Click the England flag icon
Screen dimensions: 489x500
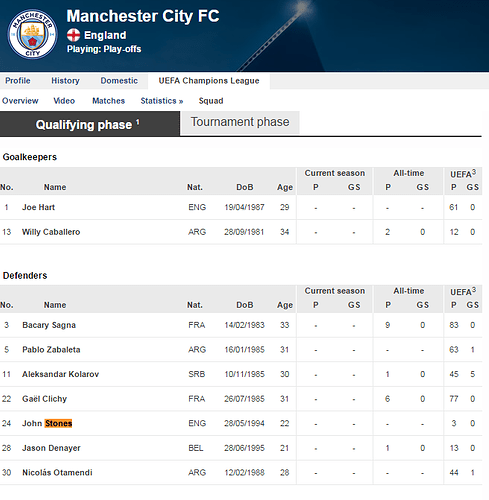[73, 35]
